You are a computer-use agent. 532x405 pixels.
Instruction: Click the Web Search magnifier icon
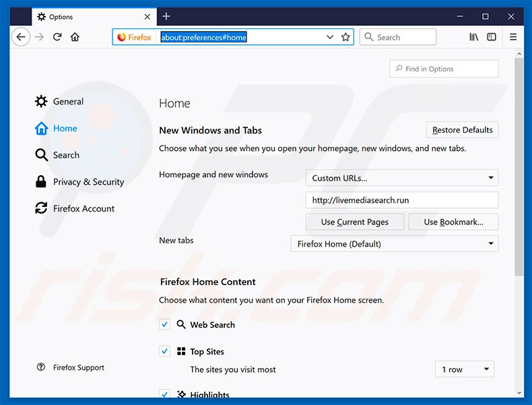pyautogui.click(x=181, y=325)
